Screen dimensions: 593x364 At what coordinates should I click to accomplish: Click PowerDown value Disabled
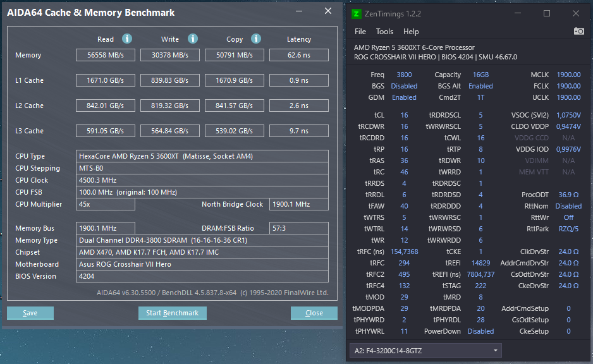(x=480, y=332)
